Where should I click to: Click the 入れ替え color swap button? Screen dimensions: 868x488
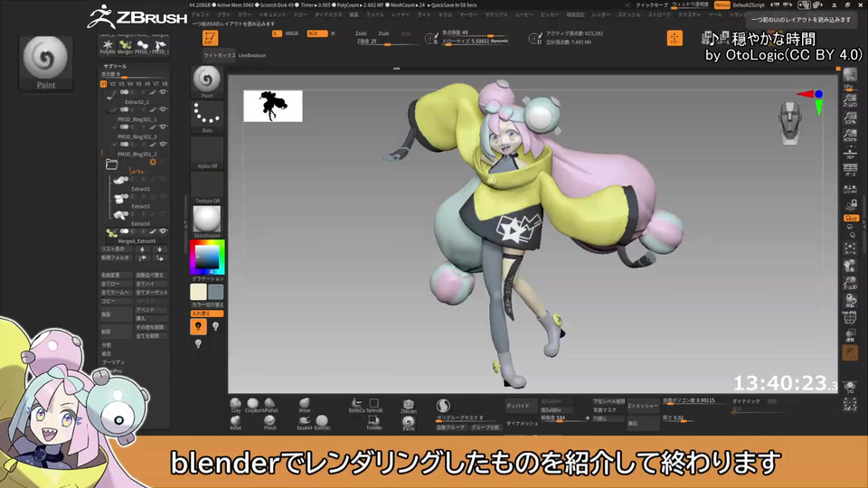point(207,314)
